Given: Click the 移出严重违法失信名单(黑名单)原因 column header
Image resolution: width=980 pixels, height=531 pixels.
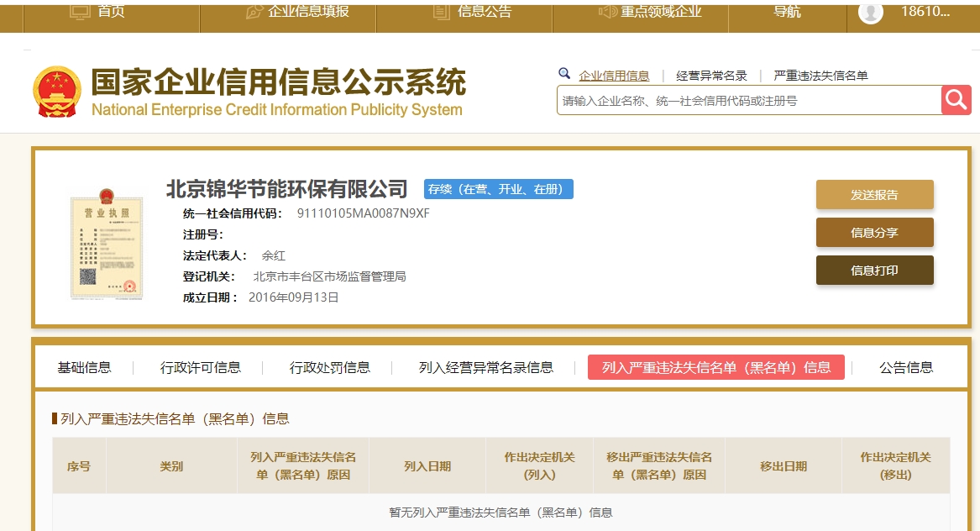Looking at the screenshot, I should tap(658, 466).
